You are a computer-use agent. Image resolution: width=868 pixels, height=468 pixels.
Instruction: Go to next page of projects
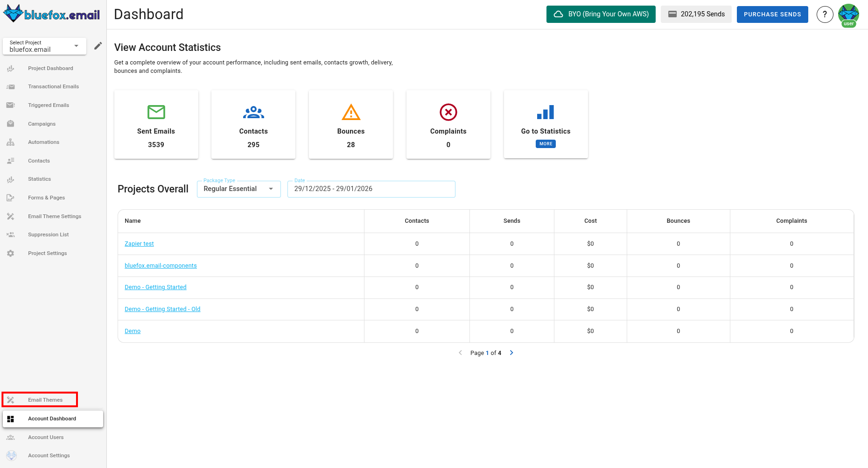pos(511,353)
